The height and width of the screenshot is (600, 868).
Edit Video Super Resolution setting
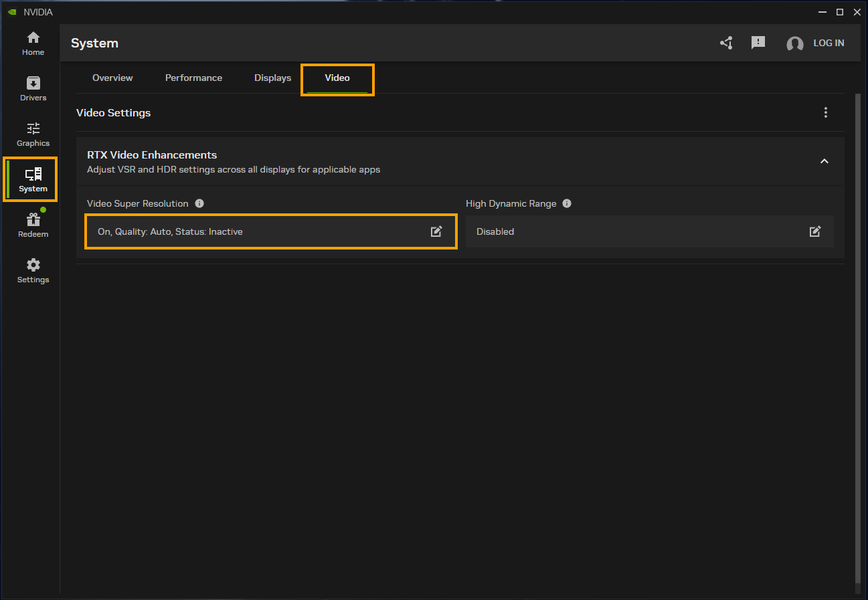point(436,231)
